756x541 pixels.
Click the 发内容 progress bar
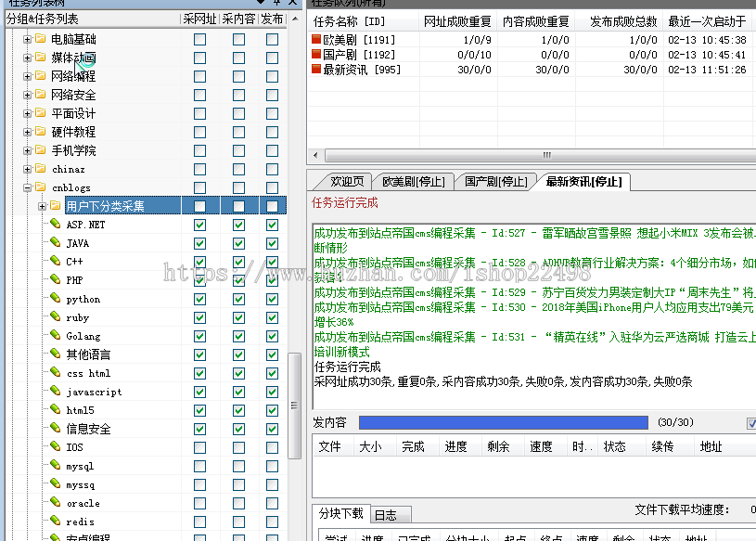pos(504,422)
